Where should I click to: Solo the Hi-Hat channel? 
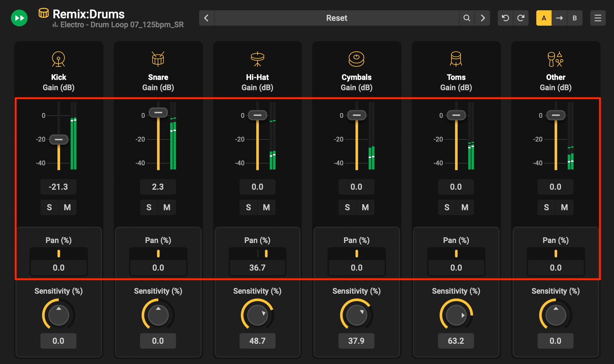point(248,207)
